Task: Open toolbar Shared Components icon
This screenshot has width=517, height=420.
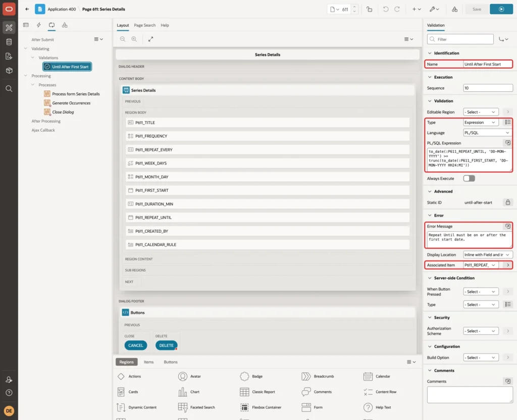Action: pyautogui.click(x=454, y=9)
